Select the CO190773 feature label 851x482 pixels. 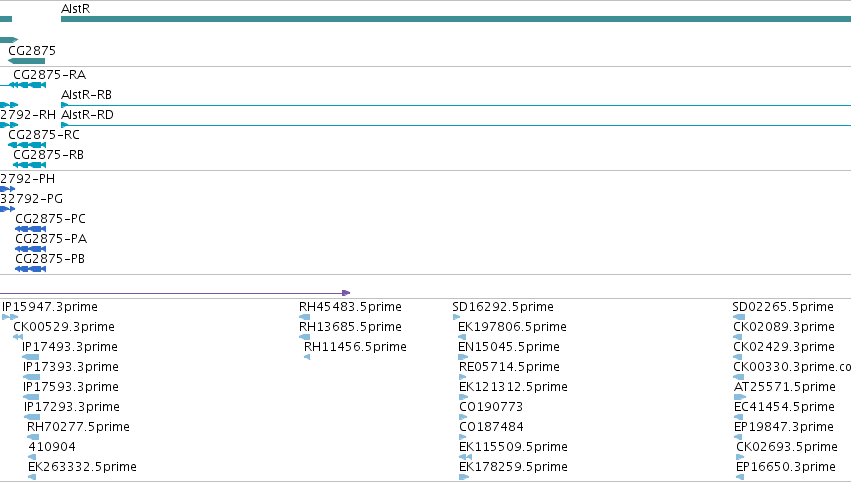pyautogui.click(x=491, y=407)
